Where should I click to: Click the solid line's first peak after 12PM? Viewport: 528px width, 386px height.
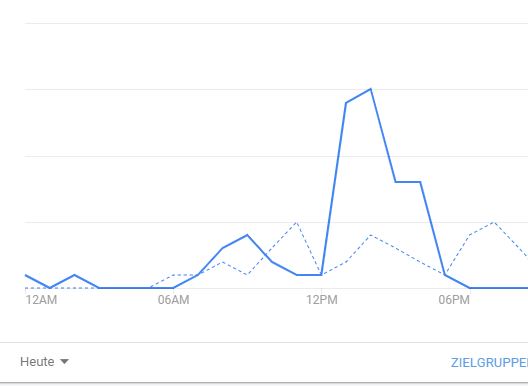click(346, 103)
